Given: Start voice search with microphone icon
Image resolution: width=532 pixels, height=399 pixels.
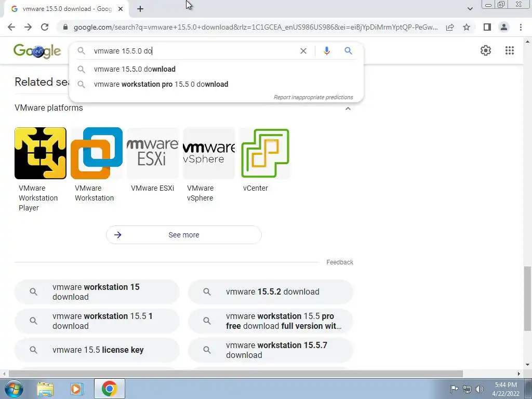Looking at the screenshot, I should (x=326, y=51).
